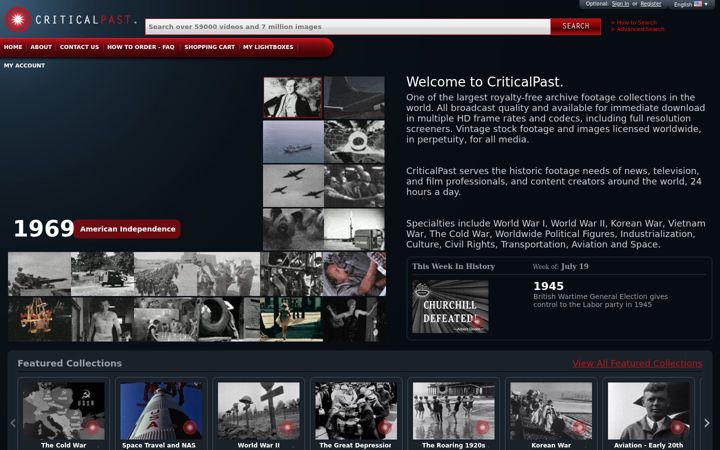Open thumbnail of dog close-up
The image size is (720, 450).
coord(293,229)
